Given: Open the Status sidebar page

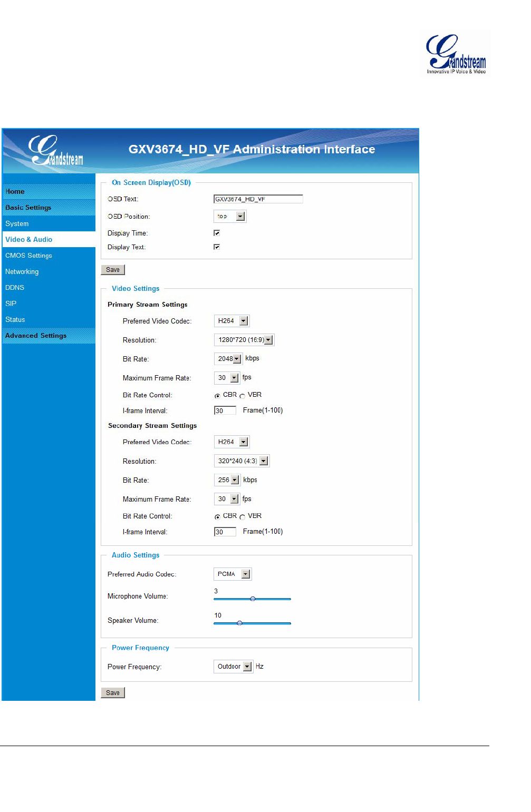Looking at the screenshot, I should 49,319.
